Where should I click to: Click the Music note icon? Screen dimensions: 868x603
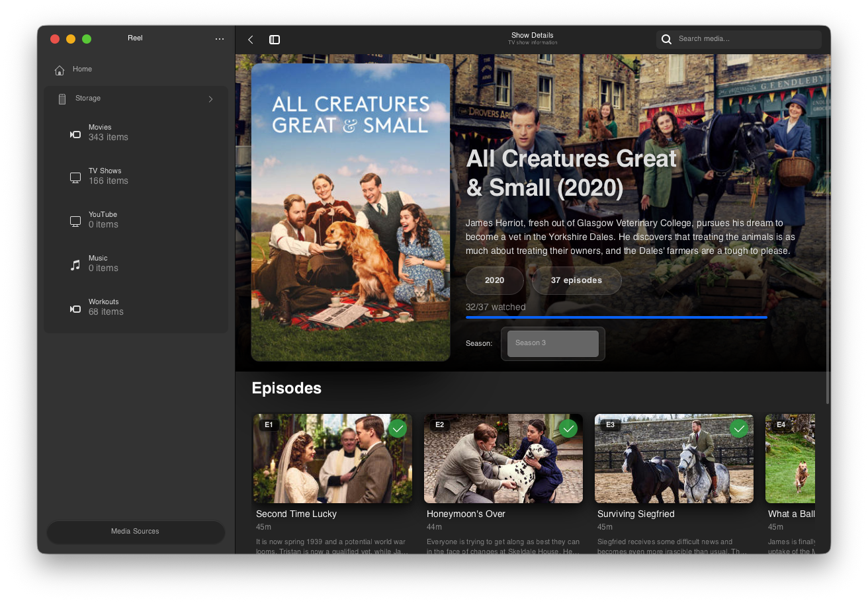click(75, 265)
